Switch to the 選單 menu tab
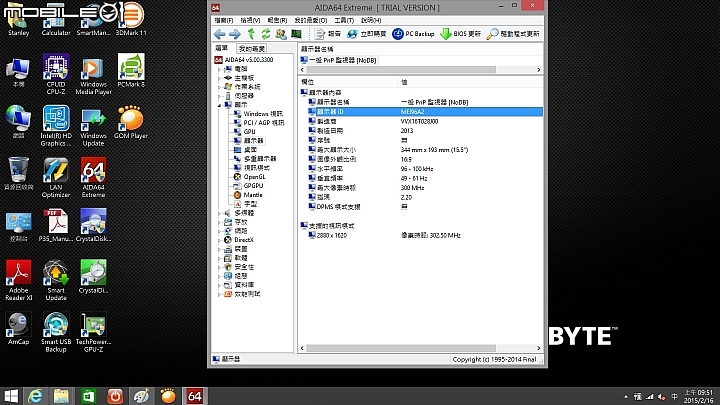 point(222,48)
